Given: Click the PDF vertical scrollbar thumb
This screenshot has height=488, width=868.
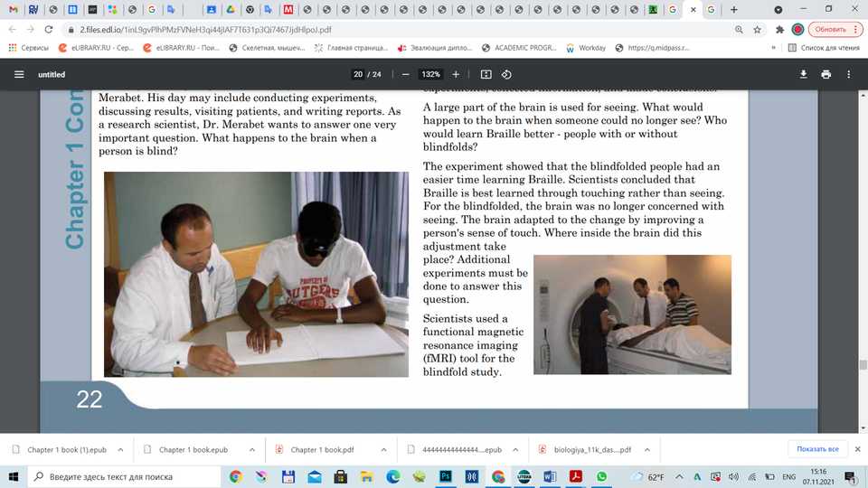Looking at the screenshot, I should click(x=863, y=365).
